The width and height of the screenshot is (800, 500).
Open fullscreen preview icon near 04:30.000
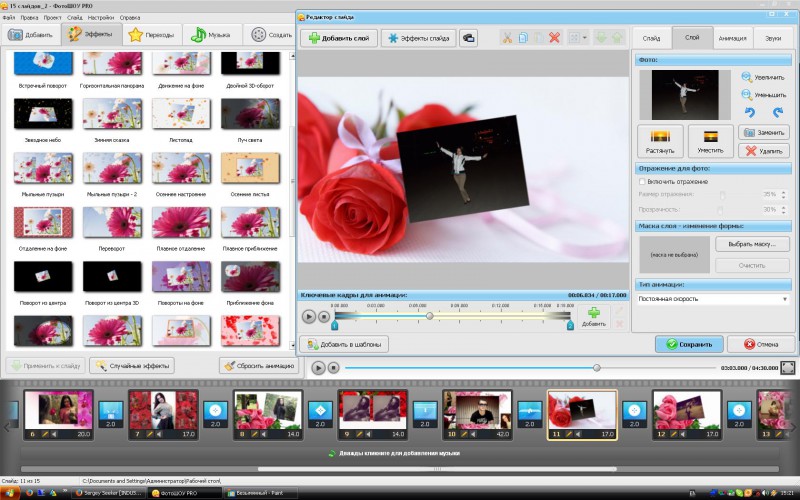click(x=788, y=367)
